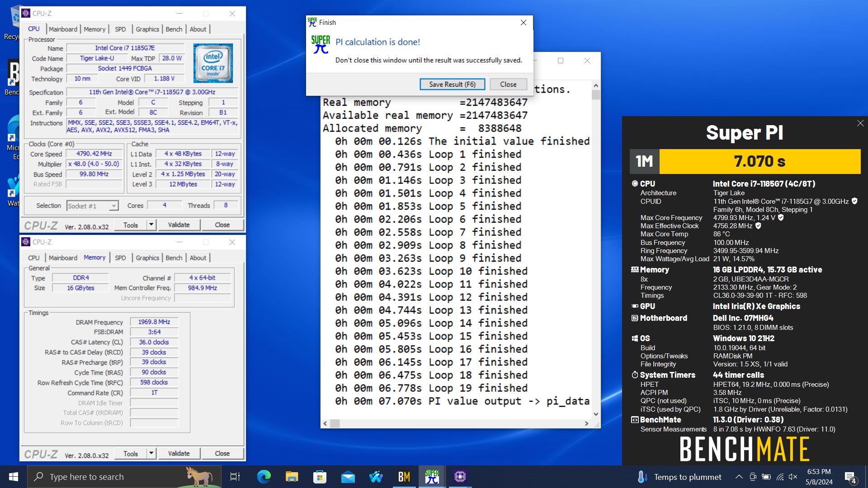Open the weather Temps to plummet widget

pos(679,477)
